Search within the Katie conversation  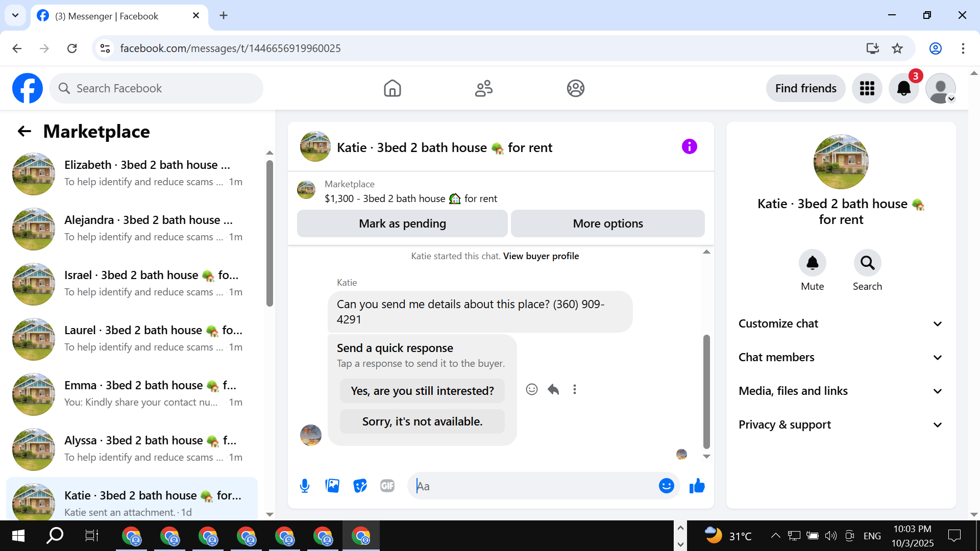pos(868,263)
